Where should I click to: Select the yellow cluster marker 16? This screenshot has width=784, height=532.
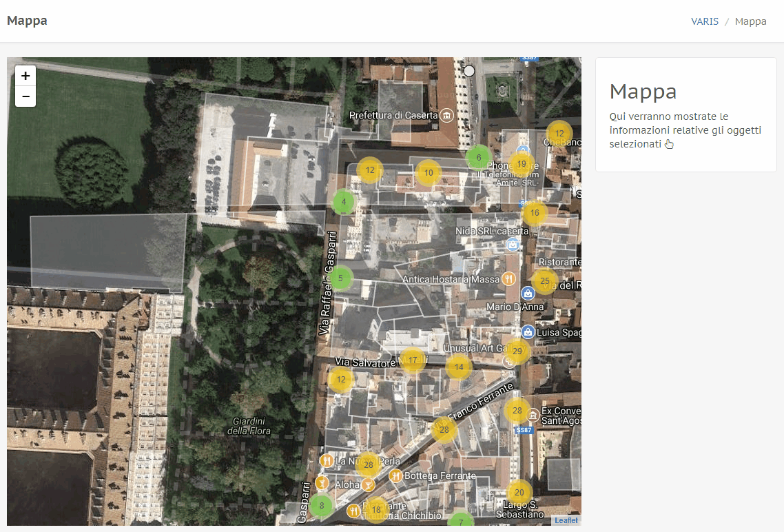[535, 213]
